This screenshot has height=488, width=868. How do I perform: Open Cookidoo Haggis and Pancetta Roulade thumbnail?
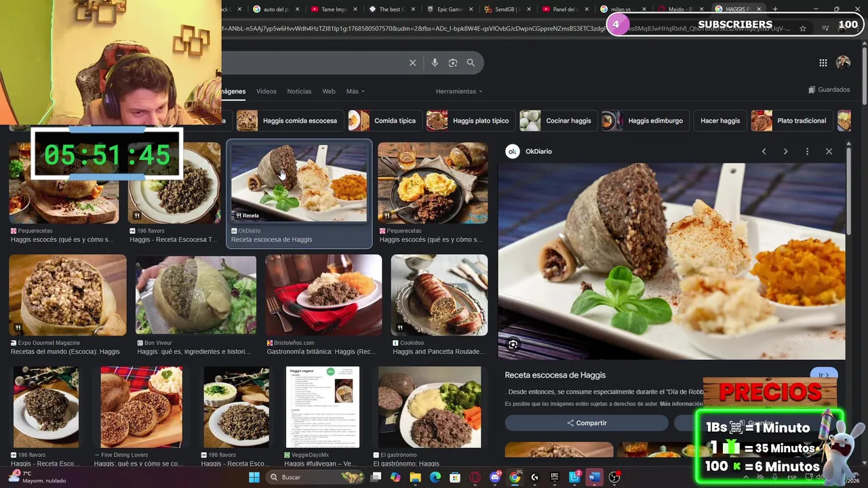pyautogui.click(x=439, y=295)
